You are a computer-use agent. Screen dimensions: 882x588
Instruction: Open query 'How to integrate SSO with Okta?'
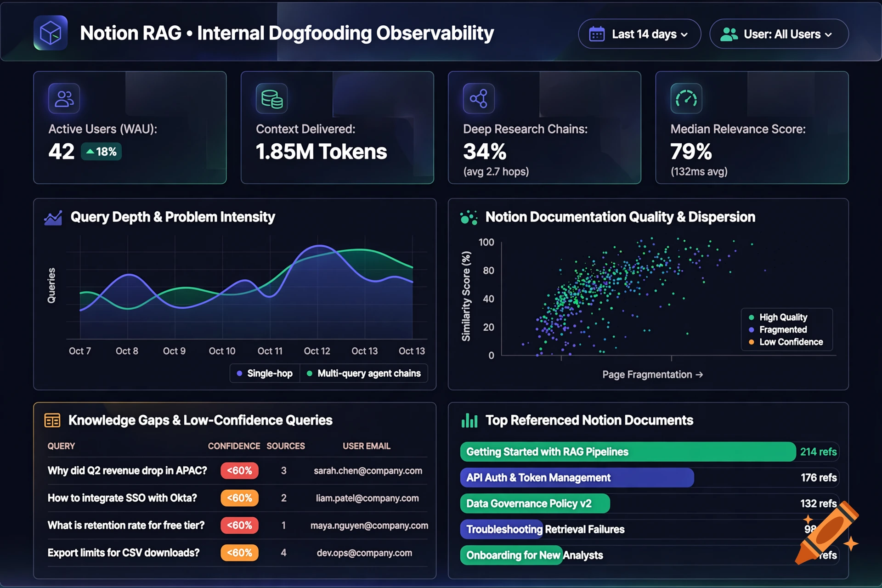pos(122,498)
